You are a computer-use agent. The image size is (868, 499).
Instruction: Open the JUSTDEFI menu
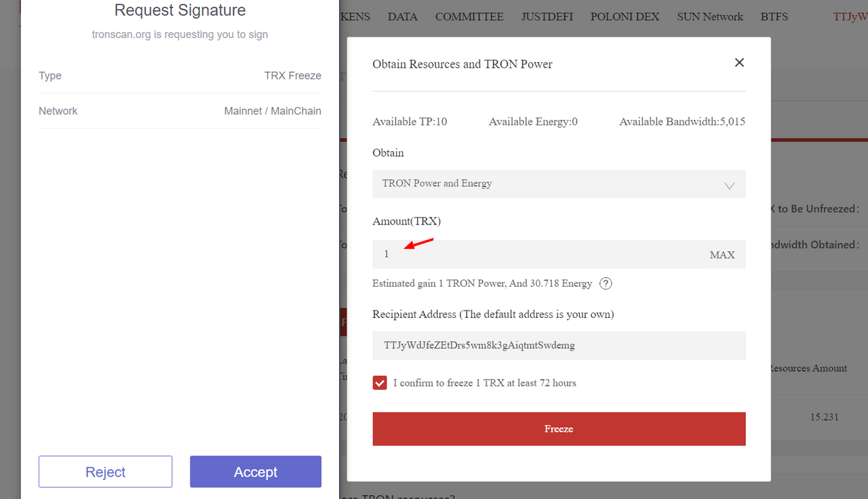547,17
